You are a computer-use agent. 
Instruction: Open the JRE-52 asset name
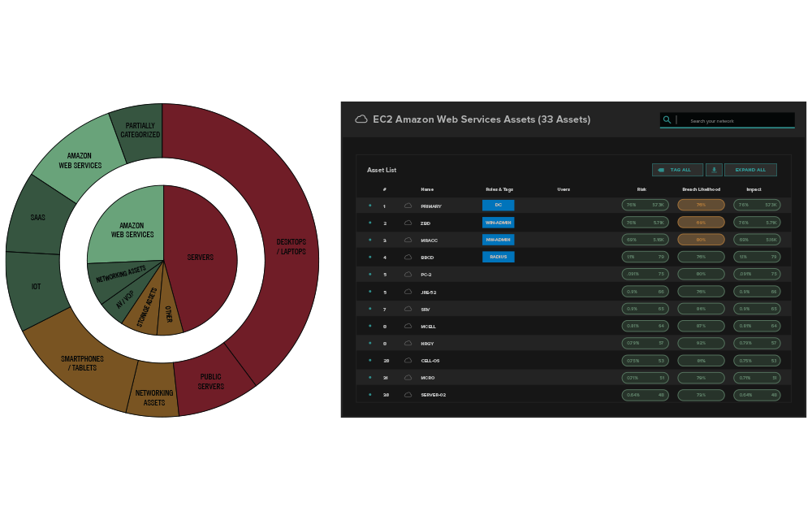pos(428,292)
